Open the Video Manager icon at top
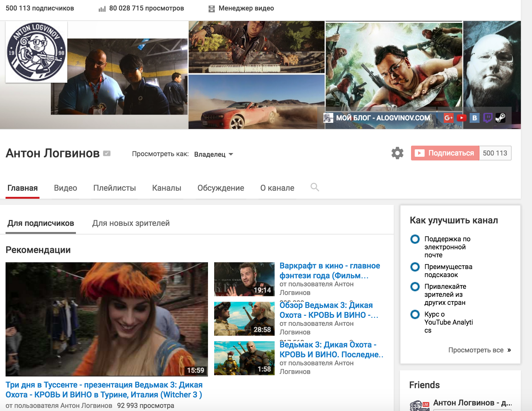 (211, 9)
